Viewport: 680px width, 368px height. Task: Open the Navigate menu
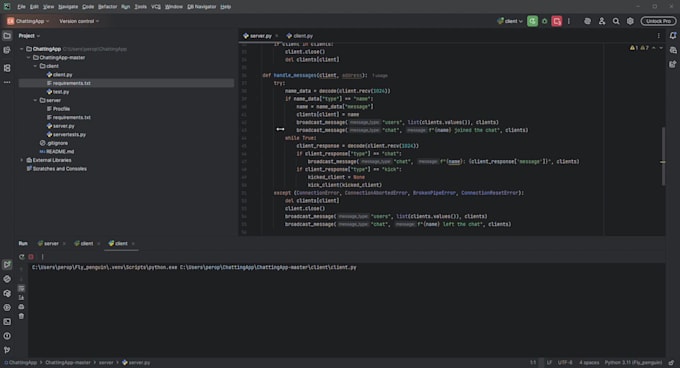tap(68, 7)
